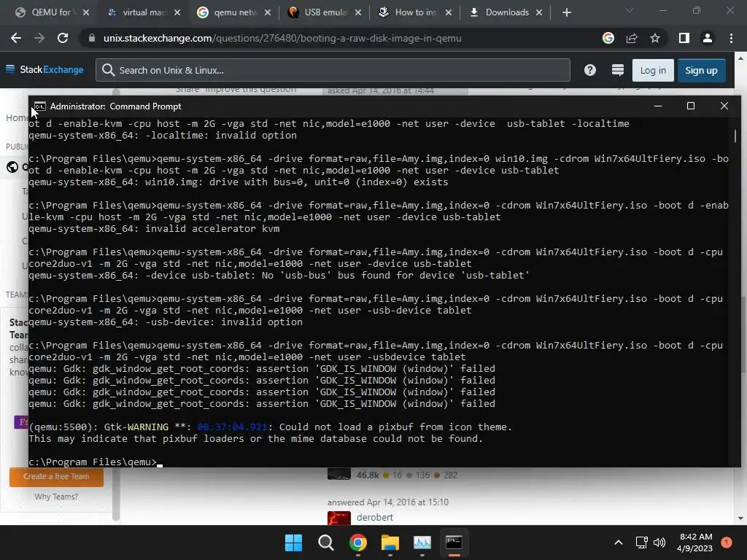
Task: Close the How to install tab
Action: click(x=449, y=12)
